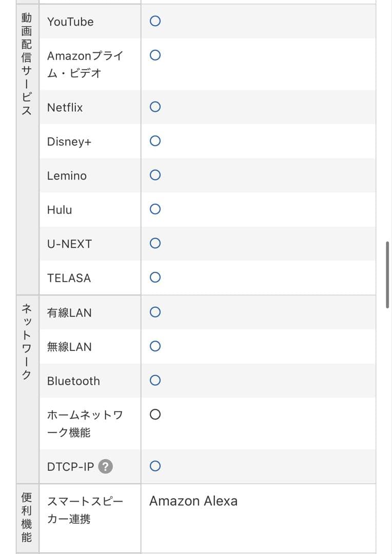Click the circle mark beside U-NEXT

[155, 243]
